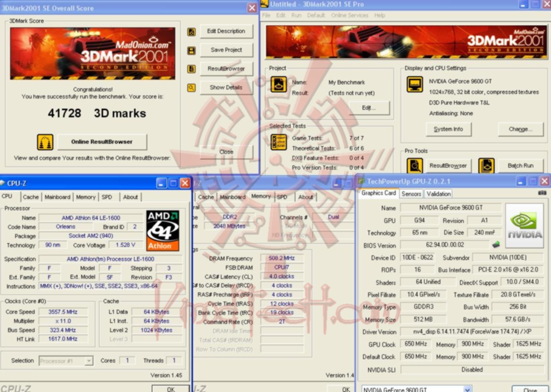The width and height of the screenshot is (551, 392).
Task: Click the Display monitor icon in Display and CPU Settings
Action: click(x=415, y=84)
